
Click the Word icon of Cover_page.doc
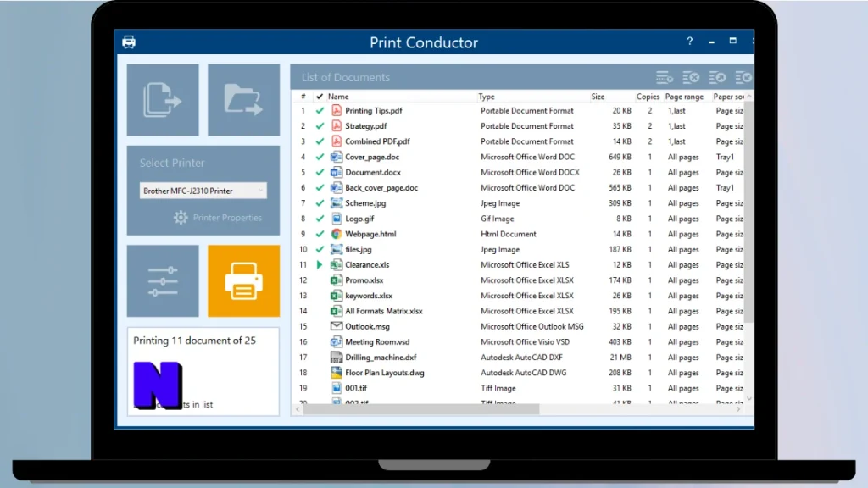(336, 157)
